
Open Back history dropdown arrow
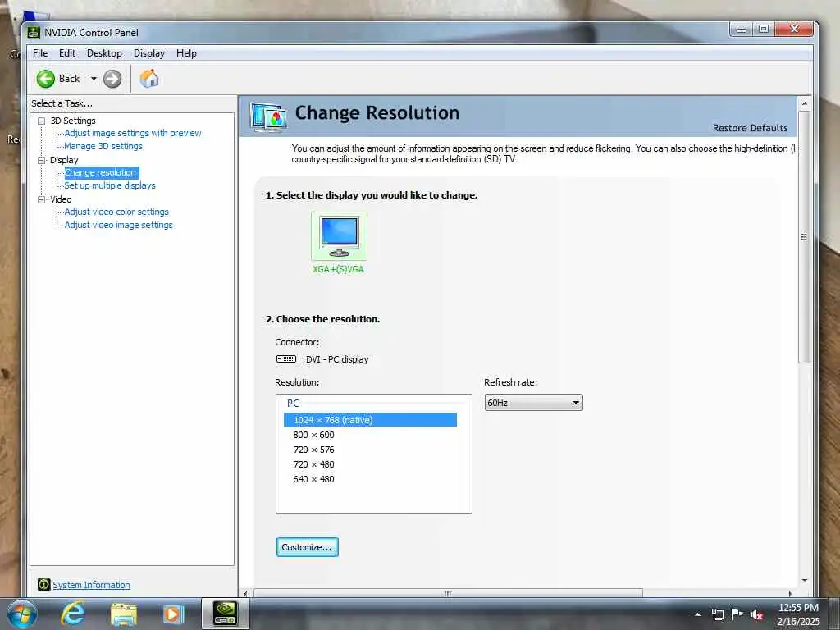tap(94, 79)
